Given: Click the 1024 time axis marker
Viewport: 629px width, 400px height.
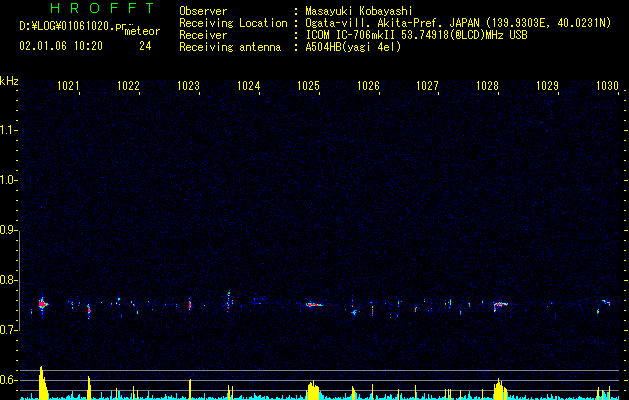Looking at the screenshot, I should [248, 85].
